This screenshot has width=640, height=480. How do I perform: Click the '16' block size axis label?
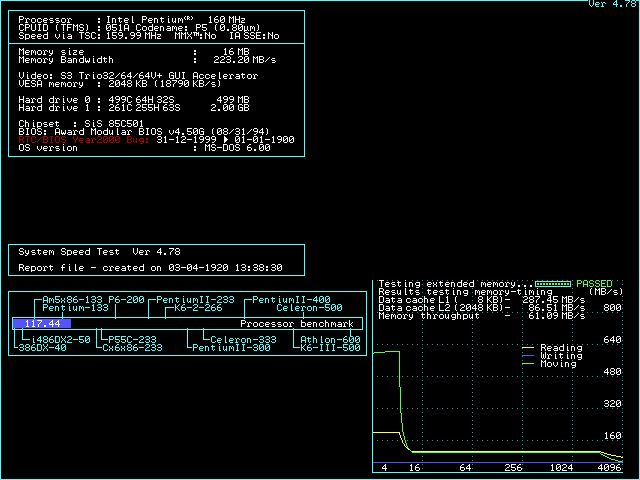click(415, 468)
